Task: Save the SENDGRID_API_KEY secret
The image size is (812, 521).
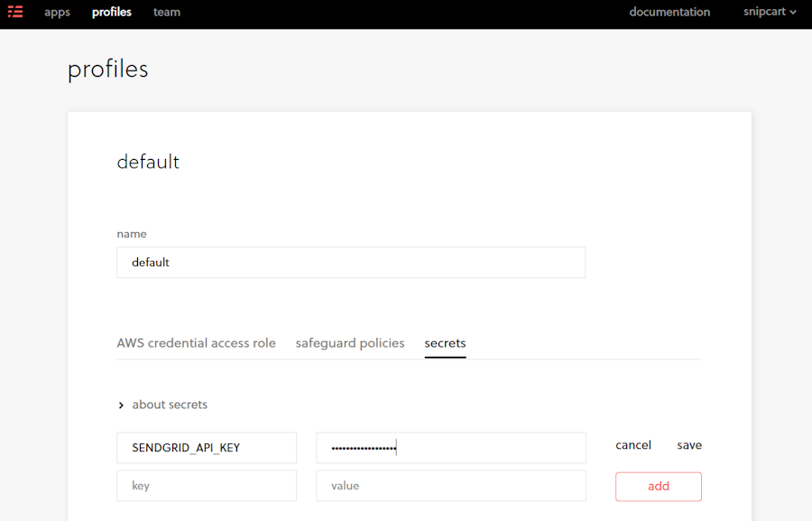Action: [689, 445]
